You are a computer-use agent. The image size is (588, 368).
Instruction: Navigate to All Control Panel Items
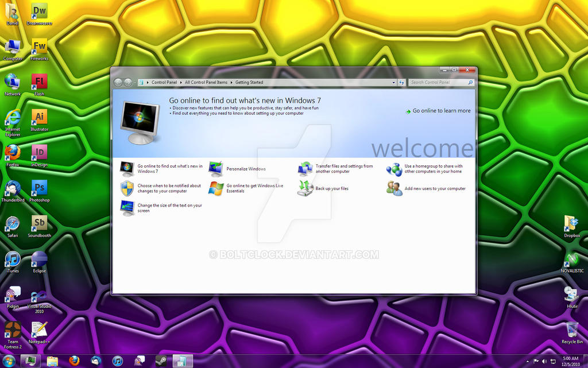pos(205,82)
